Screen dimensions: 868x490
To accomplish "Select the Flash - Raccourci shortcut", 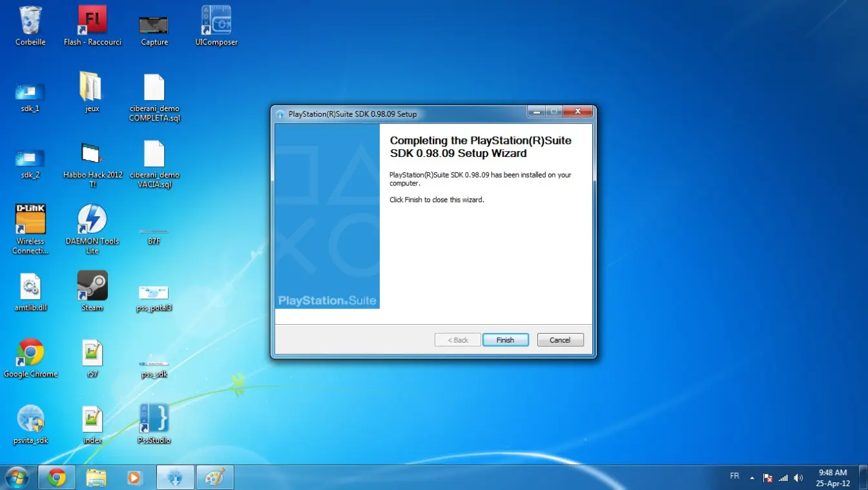I will pos(92,26).
